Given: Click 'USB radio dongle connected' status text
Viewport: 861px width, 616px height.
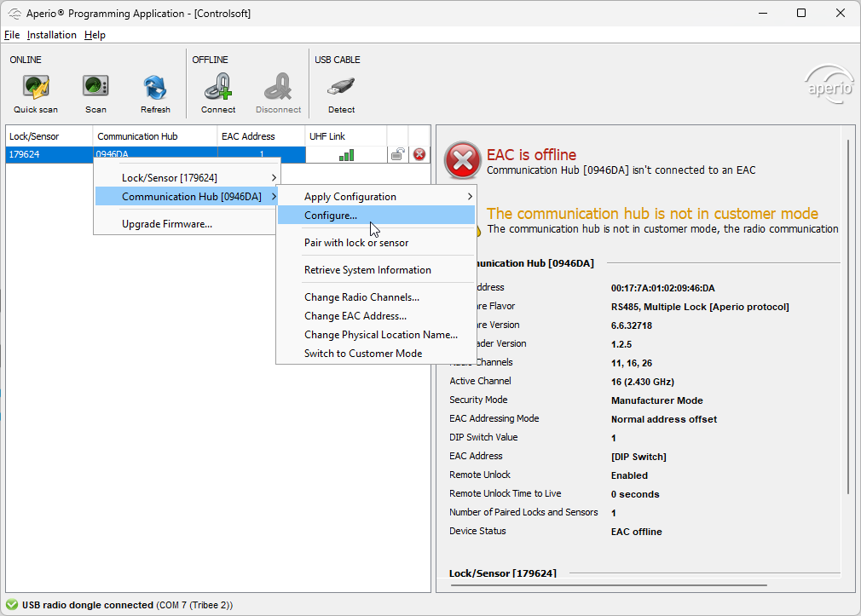Looking at the screenshot, I should (87, 605).
